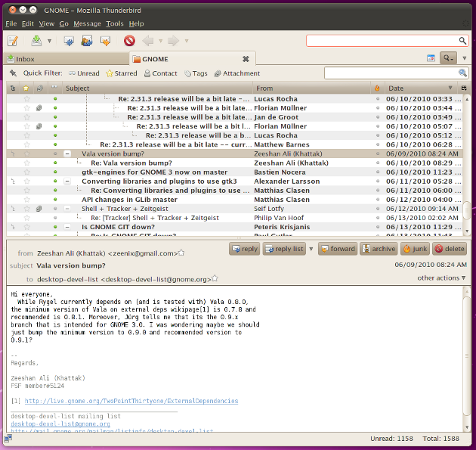The height and width of the screenshot is (450, 476).
Task: Switch to the Inbox tab
Action: pyautogui.click(x=66, y=59)
